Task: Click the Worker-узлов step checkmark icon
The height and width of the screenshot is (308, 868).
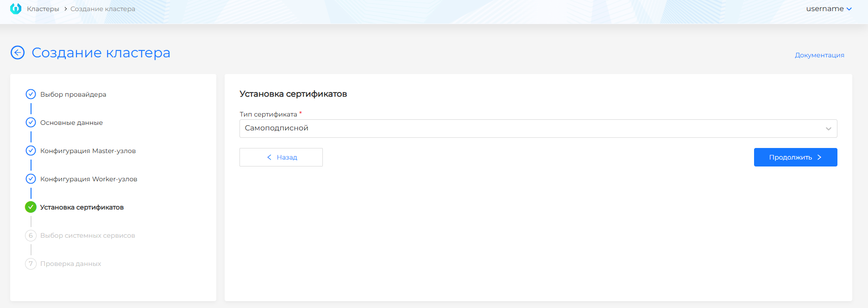Action: point(31,179)
